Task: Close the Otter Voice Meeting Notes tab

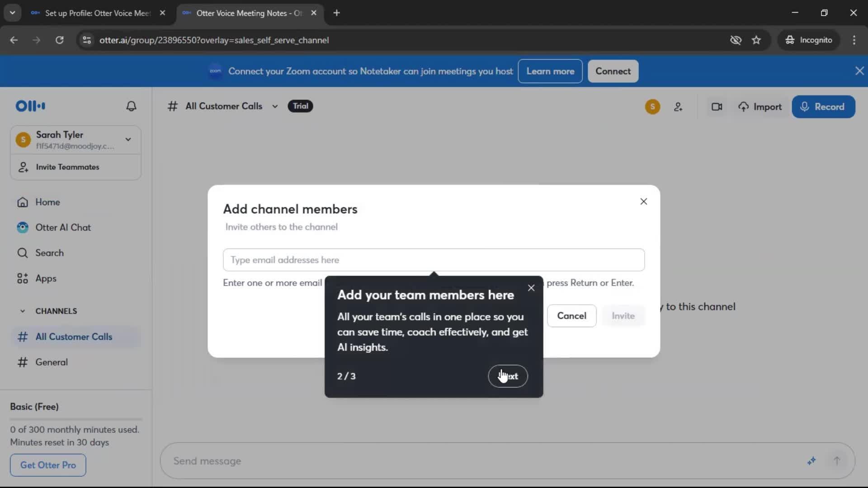Action: (x=314, y=13)
